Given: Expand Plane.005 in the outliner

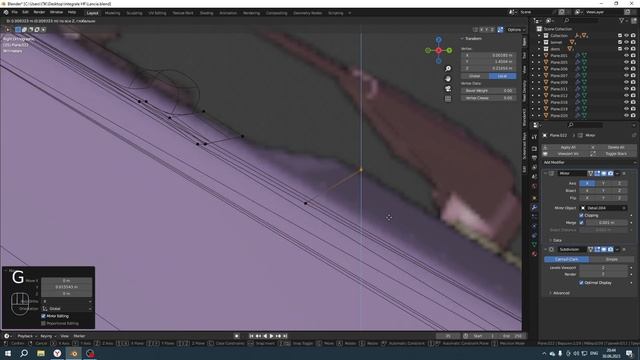Looking at the screenshot, I should [x=539, y=62].
